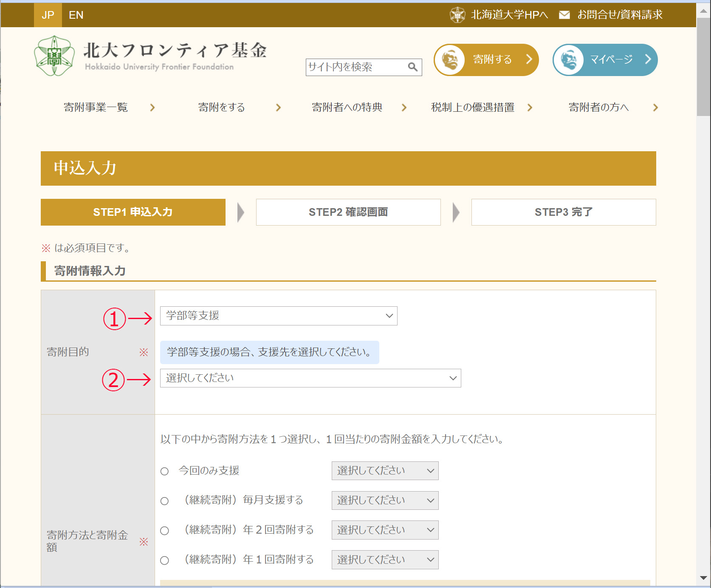Click the scrollbar up arrow
This screenshot has width=711, height=588.
pos(703,11)
